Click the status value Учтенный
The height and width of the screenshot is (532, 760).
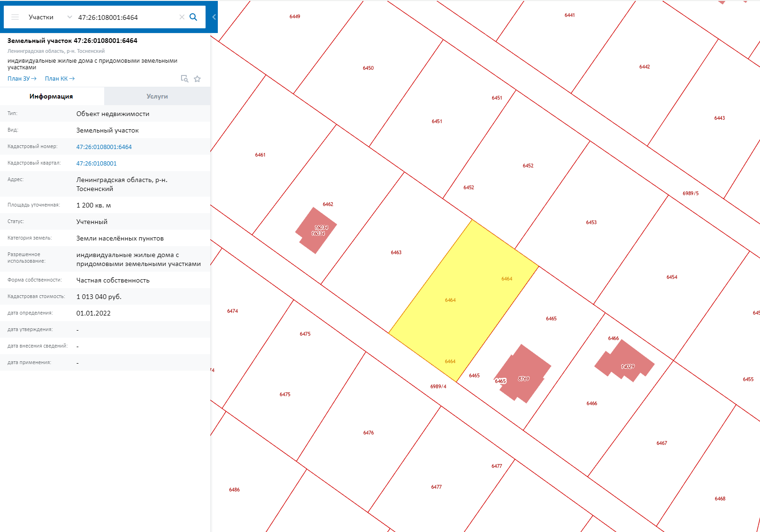(92, 222)
